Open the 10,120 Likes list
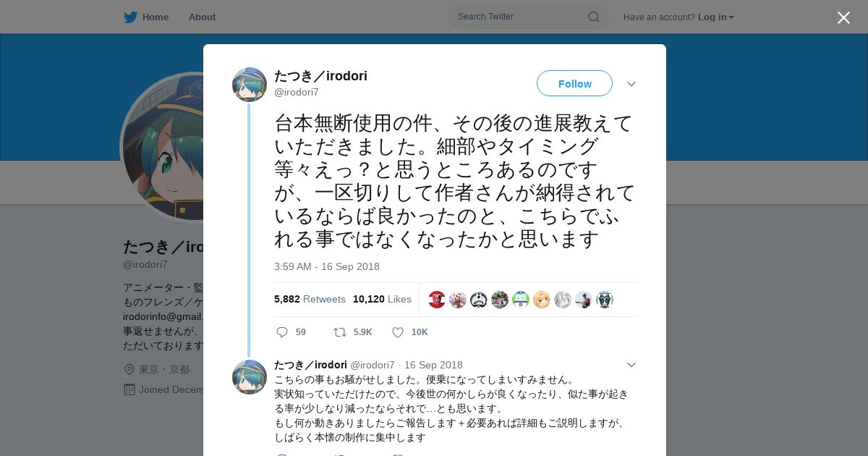Image resolution: width=868 pixels, height=456 pixels. (382, 299)
